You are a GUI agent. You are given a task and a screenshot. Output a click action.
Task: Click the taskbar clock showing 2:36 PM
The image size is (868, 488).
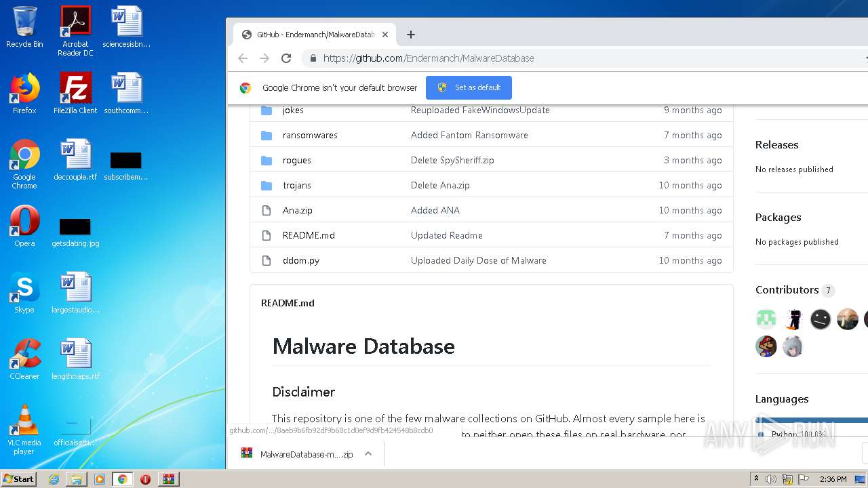[x=833, y=479]
